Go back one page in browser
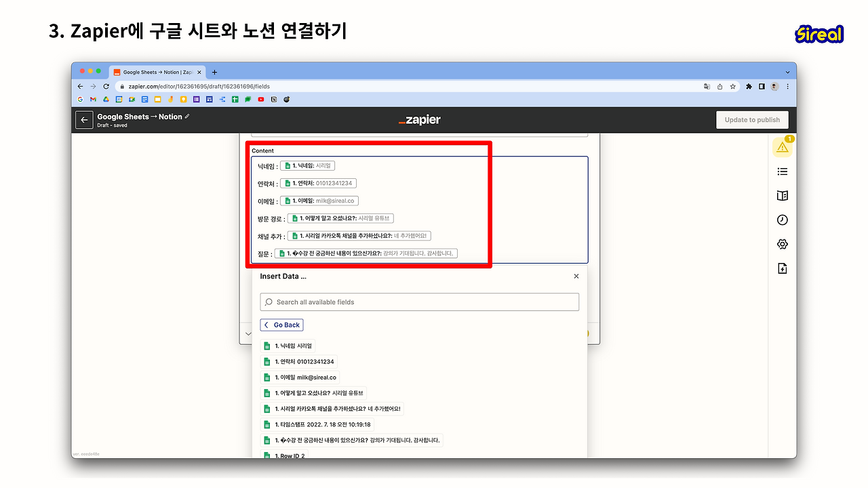 point(81,87)
